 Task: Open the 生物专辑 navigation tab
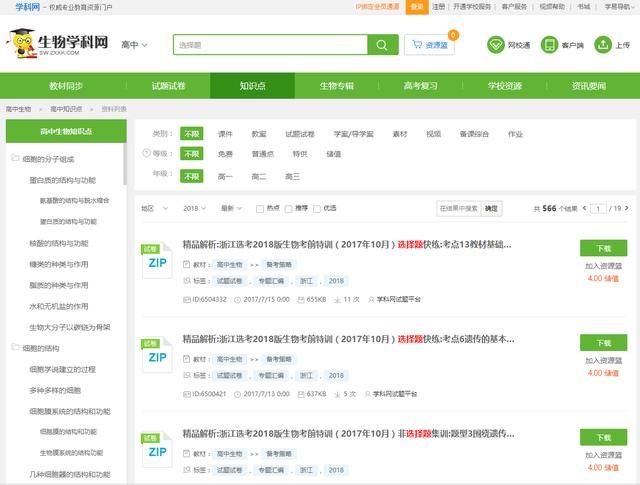click(337, 86)
